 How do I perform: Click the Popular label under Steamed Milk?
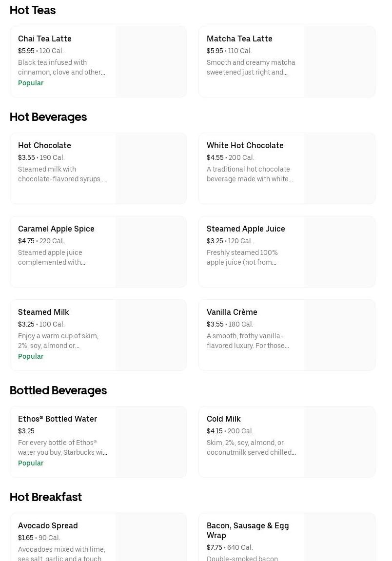click(31, 356)
